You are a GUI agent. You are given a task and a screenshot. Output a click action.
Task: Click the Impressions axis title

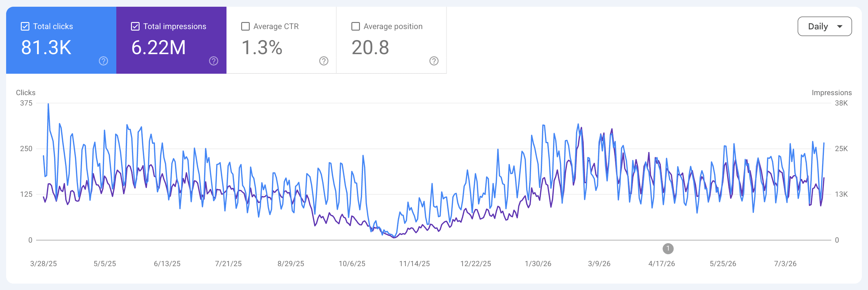tap(832, 93)
